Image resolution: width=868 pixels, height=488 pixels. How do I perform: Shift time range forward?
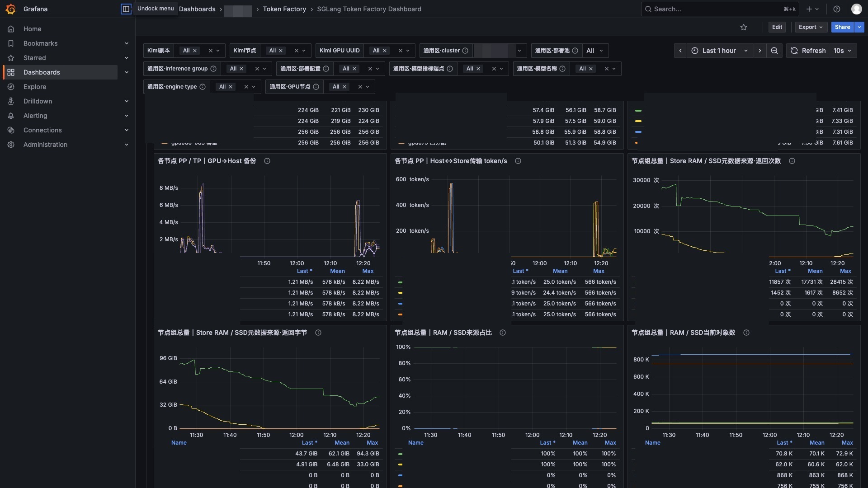760,51
